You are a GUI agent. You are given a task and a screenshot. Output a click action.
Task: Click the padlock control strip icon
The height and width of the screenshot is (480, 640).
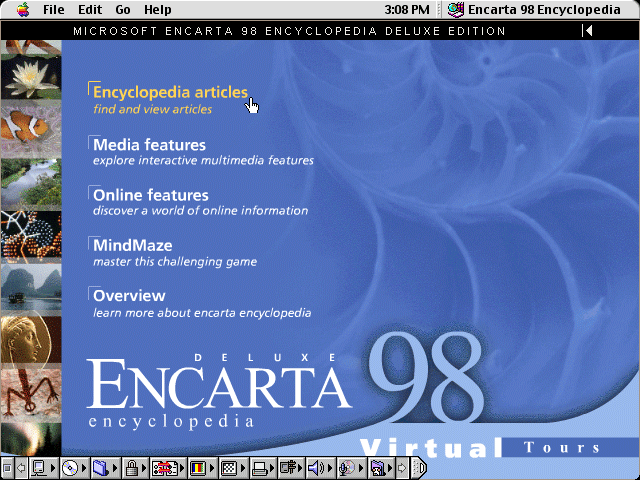point(131,468)
